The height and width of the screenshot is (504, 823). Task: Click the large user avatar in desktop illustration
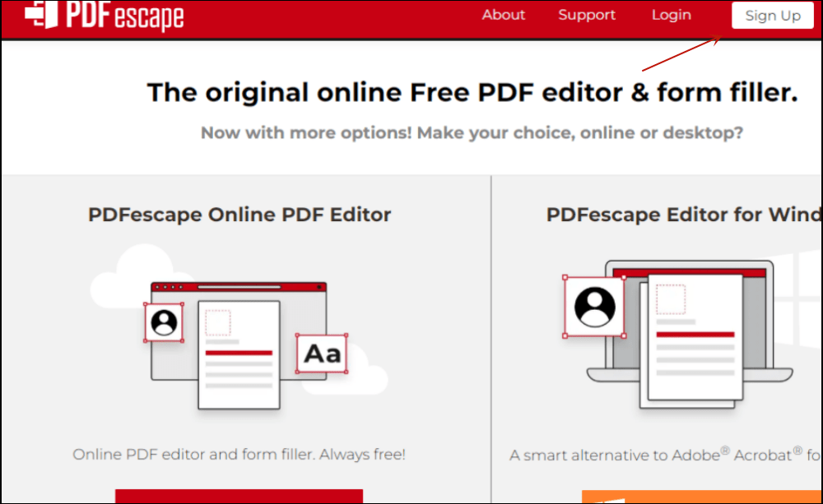pyautogui.click(x=594, y=307)
